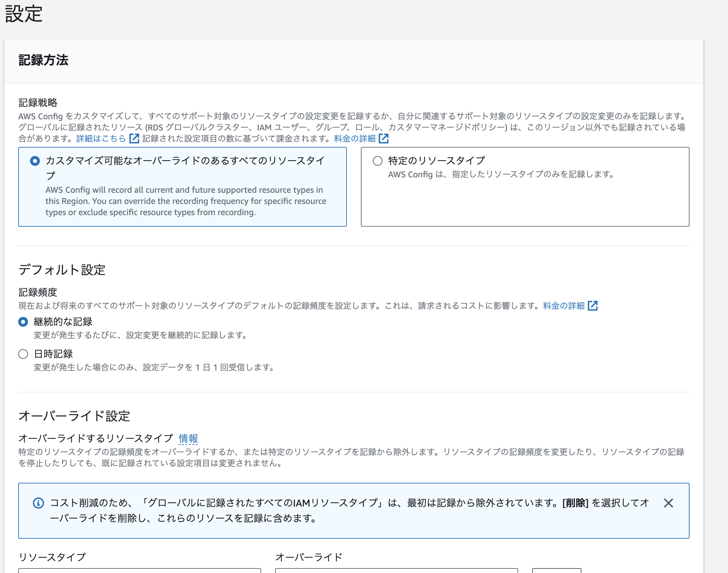Image resolution: width=728 pixels, height=573 pixels.
Task: Click the first 料金の詳細 link
Action: tap(355, 138)
